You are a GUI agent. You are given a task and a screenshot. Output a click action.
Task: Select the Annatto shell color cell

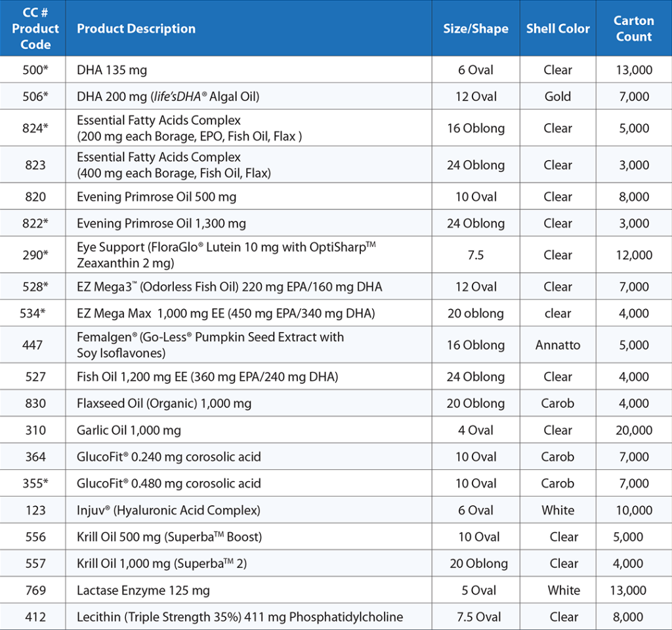tap(558, 345)
